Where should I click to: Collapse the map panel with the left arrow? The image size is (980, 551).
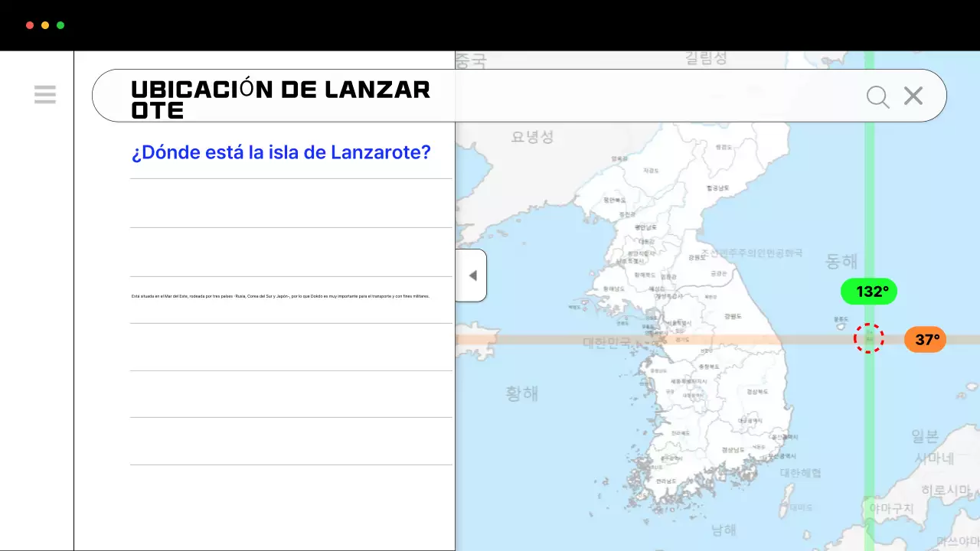tap(472, 275)
